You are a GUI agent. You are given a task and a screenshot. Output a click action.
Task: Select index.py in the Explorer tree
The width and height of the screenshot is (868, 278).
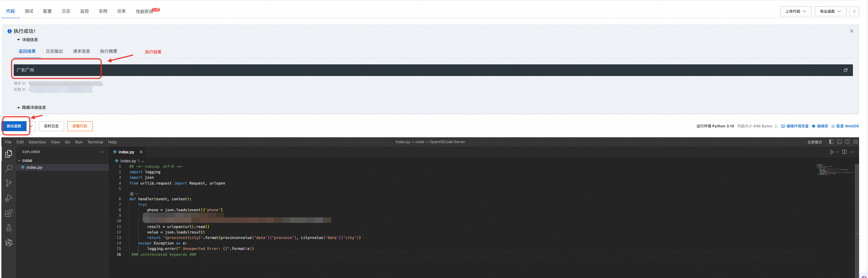click(62, 167)
